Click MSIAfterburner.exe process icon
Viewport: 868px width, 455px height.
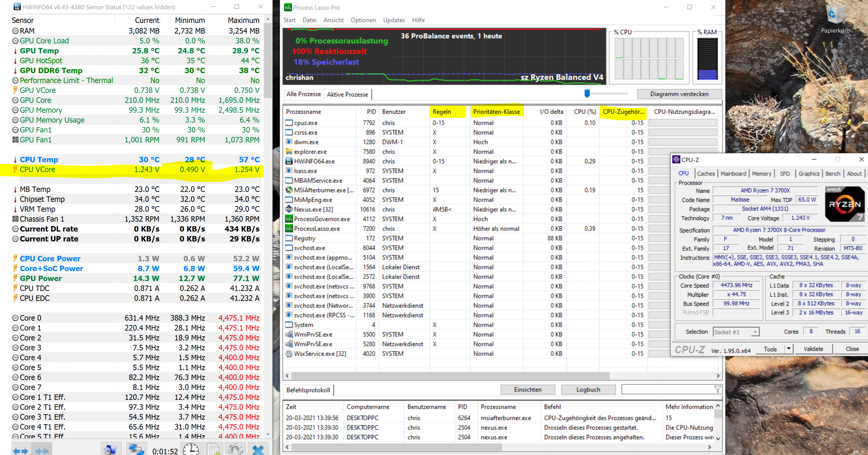(289, 190)
